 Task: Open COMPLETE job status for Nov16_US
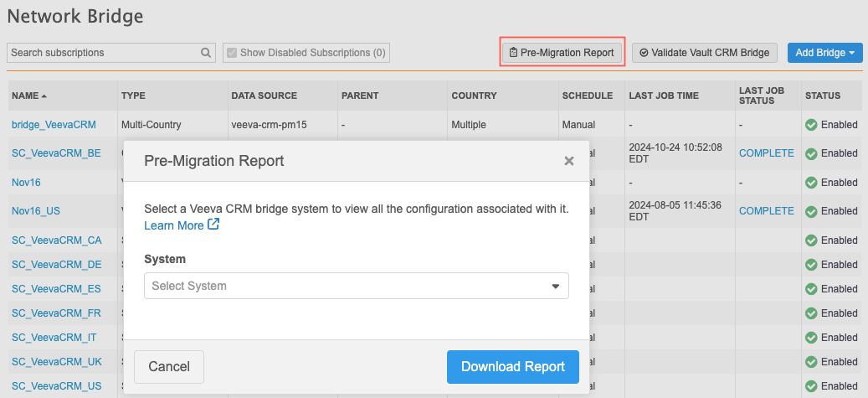pos(766,211)
